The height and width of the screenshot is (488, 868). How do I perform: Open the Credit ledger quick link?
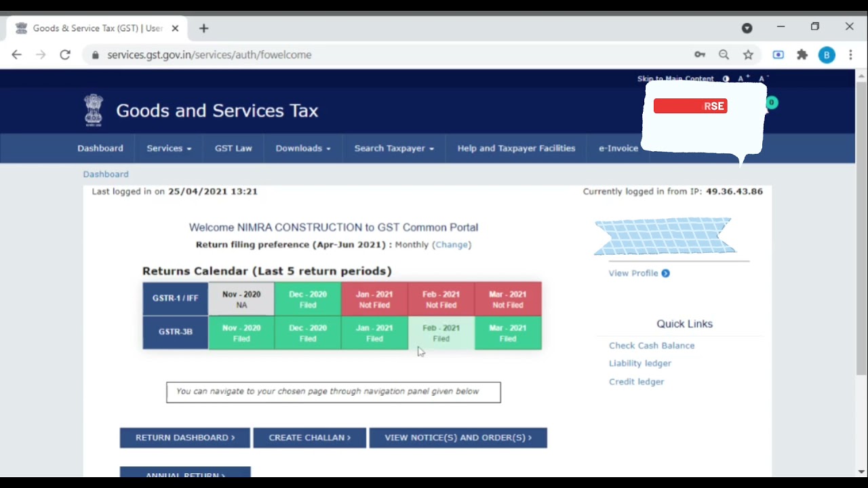636,382
